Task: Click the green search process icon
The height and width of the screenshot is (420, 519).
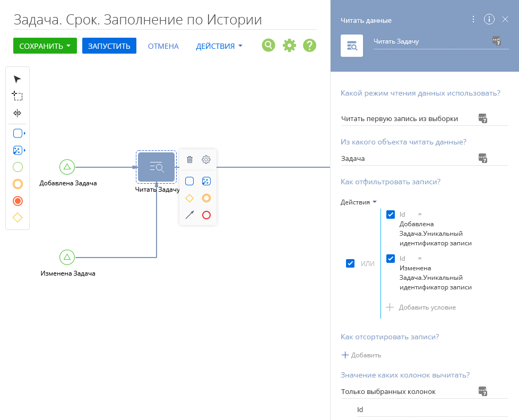Action: coord(269,45)
